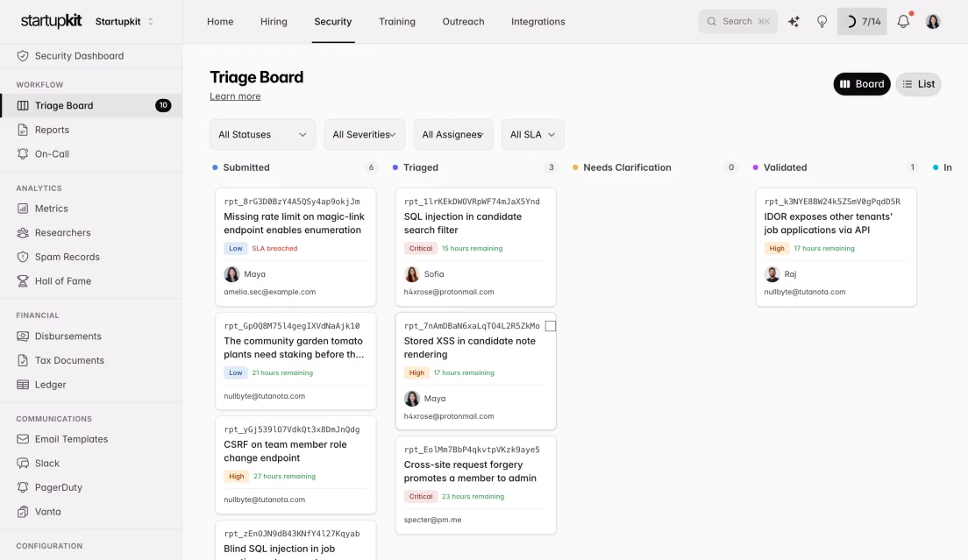
Task: Click the 7/14 progress indicator
Action: pyautogui.click(x=862, y=22)
